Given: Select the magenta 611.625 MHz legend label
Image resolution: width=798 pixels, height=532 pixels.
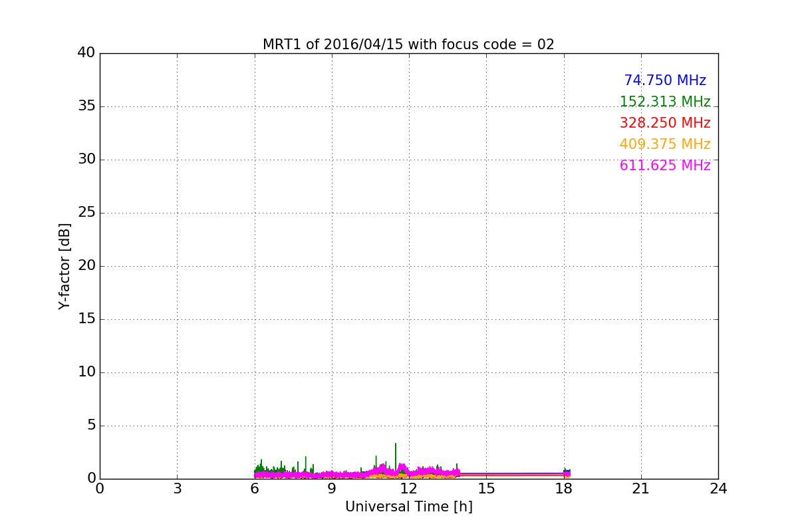Looking at the screenshot, I should click(x=665, y=166).
